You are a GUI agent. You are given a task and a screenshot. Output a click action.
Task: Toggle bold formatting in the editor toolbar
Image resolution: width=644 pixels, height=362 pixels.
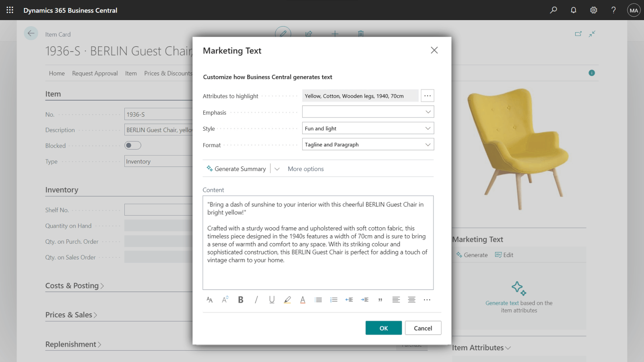241,300
